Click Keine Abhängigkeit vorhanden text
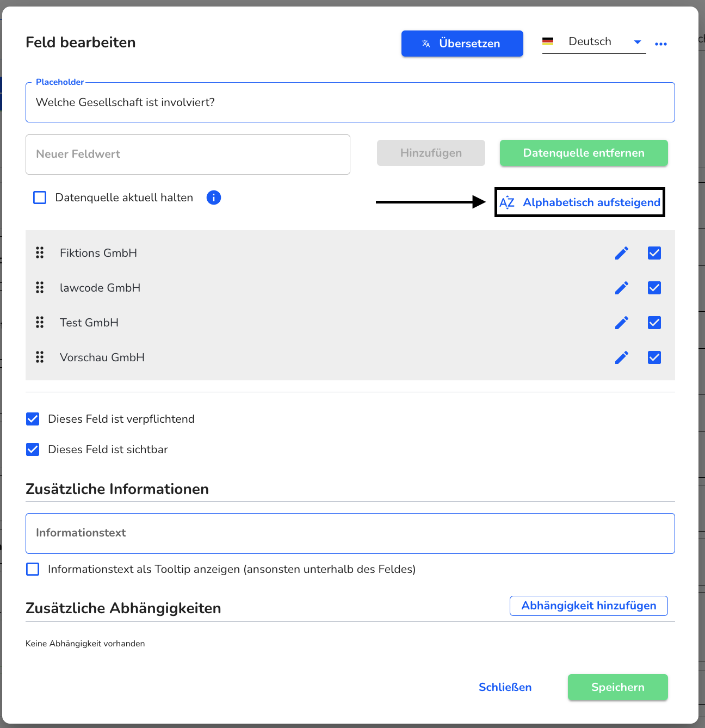This screenshot has width=705, height=728. (85, 643)
